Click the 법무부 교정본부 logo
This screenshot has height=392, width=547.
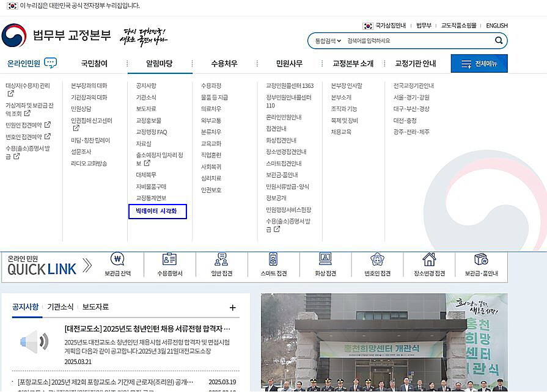(56, 35)
